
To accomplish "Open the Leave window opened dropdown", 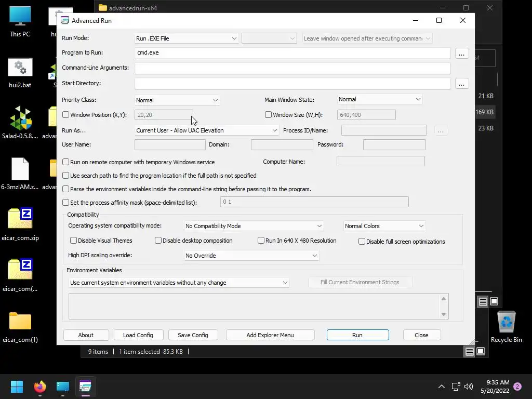I will tap(367, 38).
